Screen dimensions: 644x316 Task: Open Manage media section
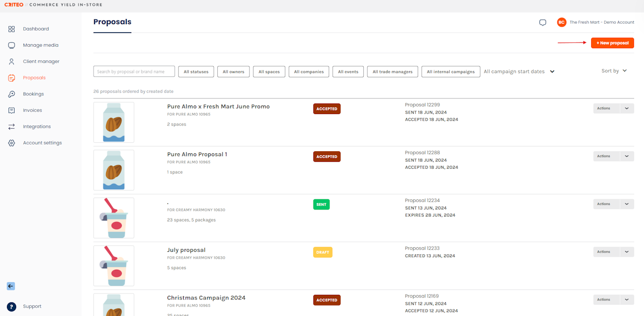tap(41, 45)
